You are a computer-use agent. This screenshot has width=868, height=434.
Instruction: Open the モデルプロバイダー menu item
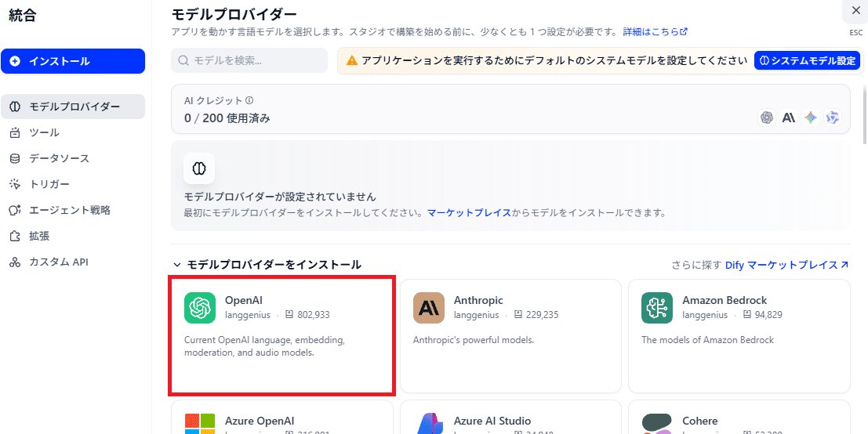73,107
